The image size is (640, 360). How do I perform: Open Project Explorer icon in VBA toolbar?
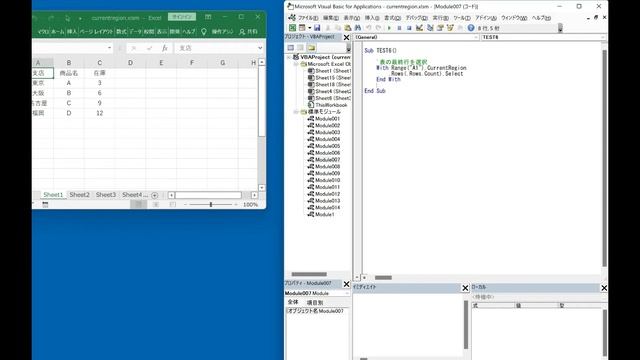point(430,28)
